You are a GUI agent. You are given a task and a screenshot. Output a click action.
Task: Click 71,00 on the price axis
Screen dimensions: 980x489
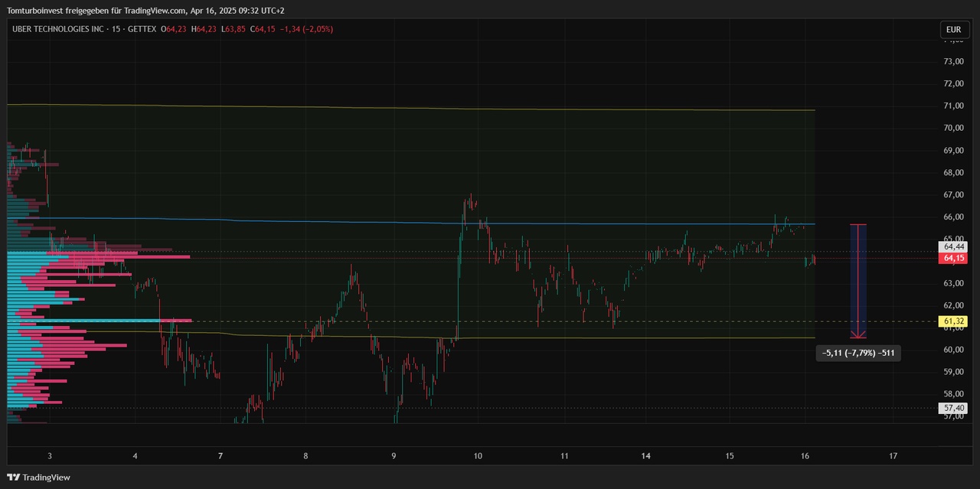tap(953, 106)
